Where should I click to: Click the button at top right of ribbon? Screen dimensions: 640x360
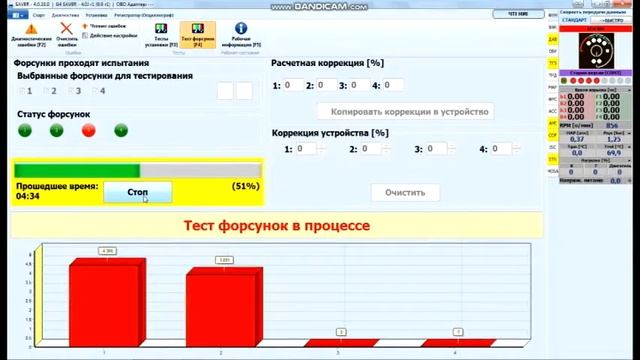pyautogui.click(x=518, y=14)
